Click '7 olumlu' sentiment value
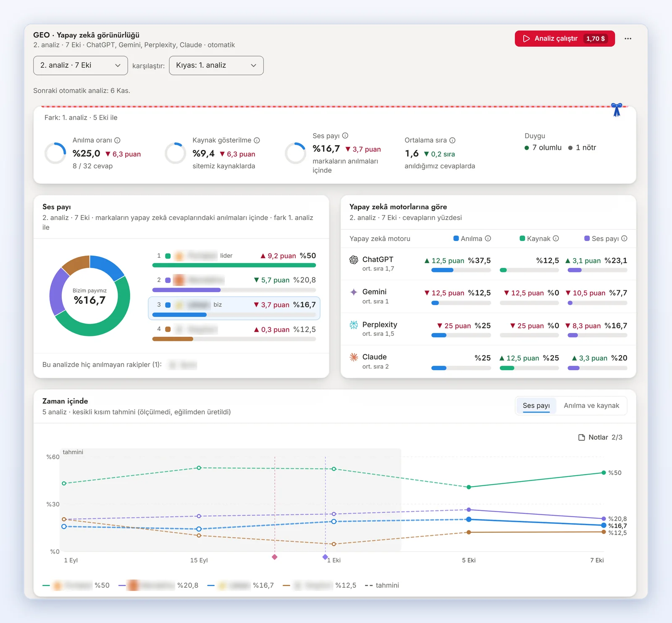The height and width of the screenshot is (623, 672). click(543, 148)
